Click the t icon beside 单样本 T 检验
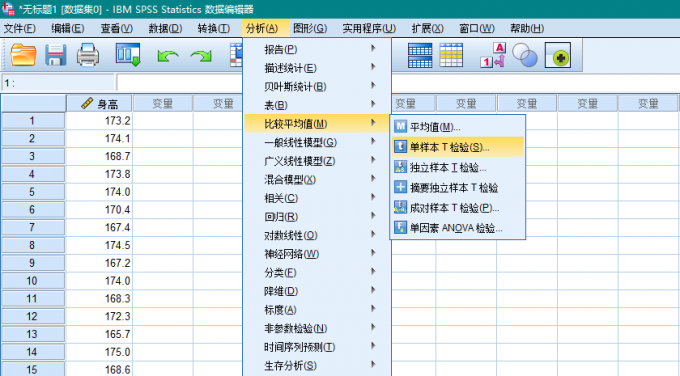Viewport: 680px width, 376px height. pos(400,147)
